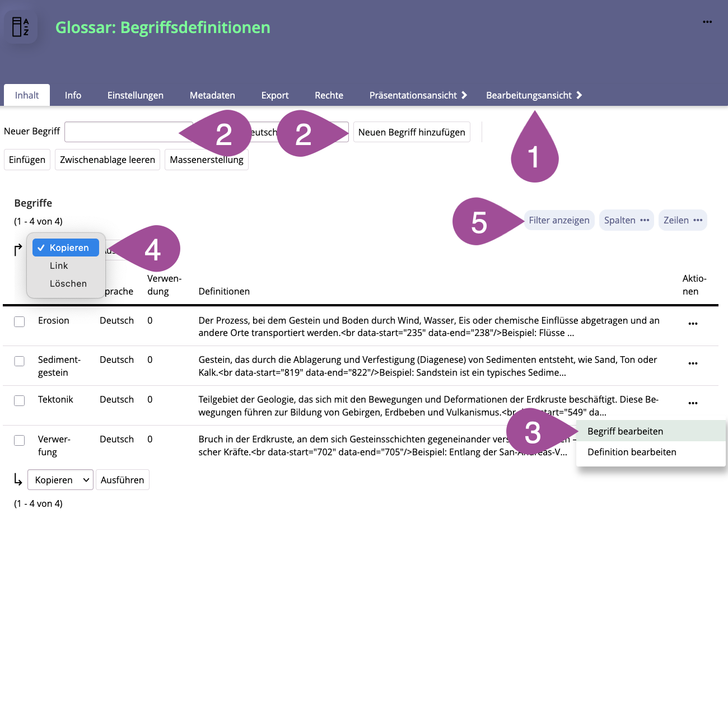Screen dimensions: 728x728
Task: Switch to the Einstellungen tab
Action: [x=136, y=95]
